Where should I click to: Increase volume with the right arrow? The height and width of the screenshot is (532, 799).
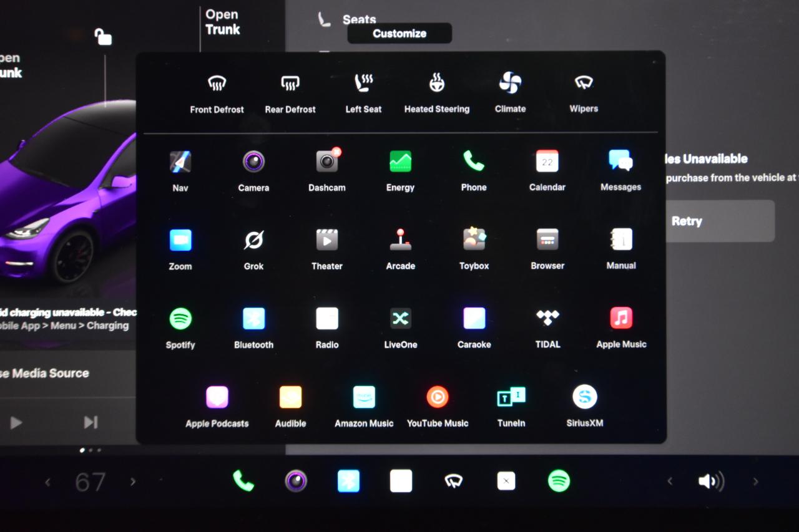click(x=755, y=481)
